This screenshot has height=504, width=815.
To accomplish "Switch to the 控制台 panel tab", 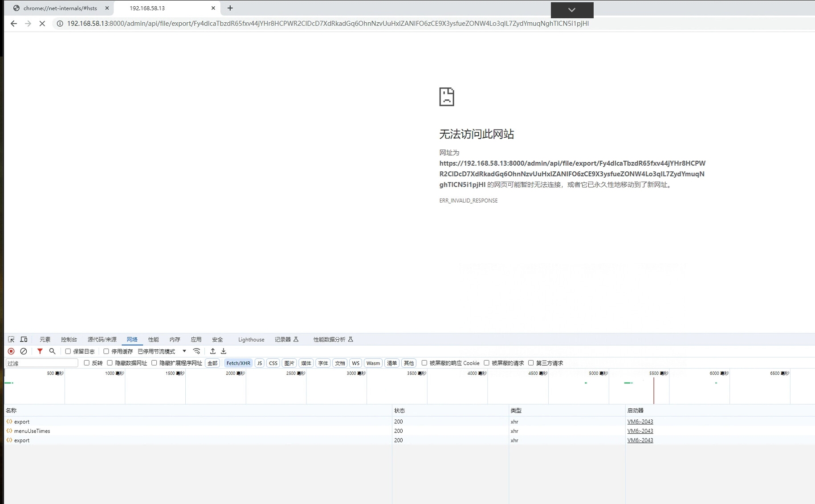I will coord(69,339).
